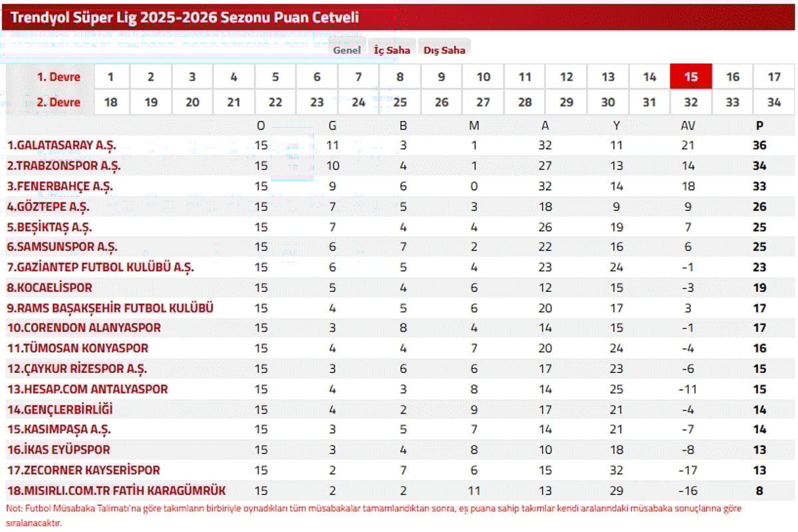Select week 15 in 1. Devre
798x532 pixels.
click(x=691, y=76)
